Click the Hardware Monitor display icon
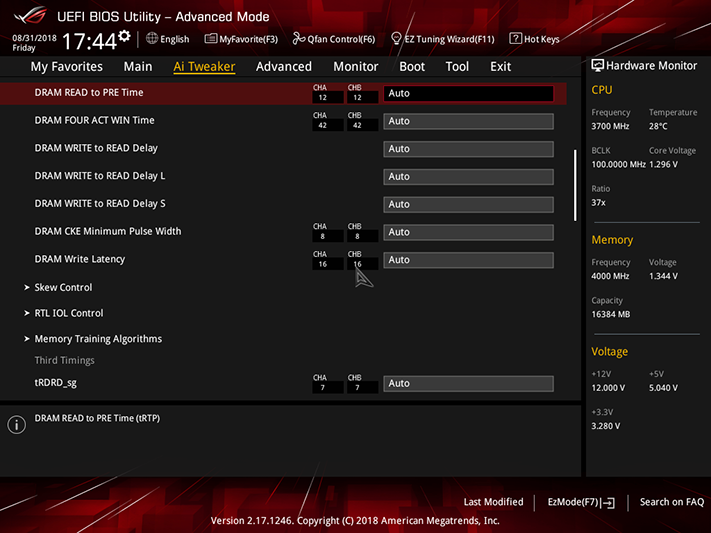Image resolution: width=711 pixels, height=533 pixels. (x=598, y=65)
